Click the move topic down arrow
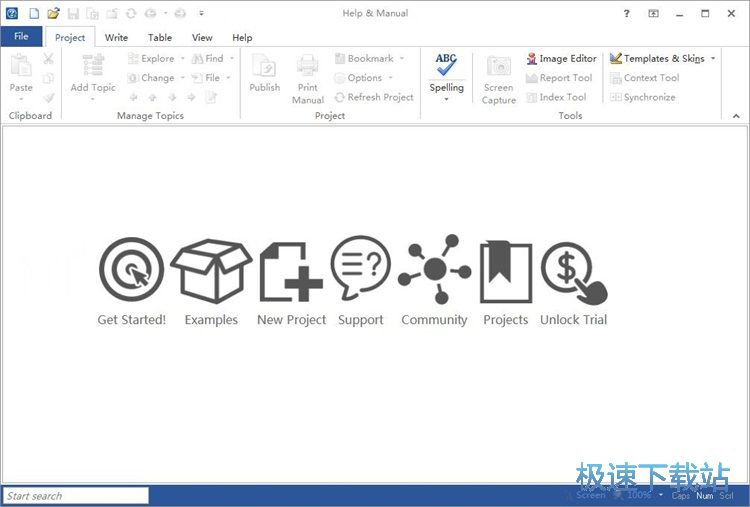This screenshot has width=750, height=507. pos(172,98)
